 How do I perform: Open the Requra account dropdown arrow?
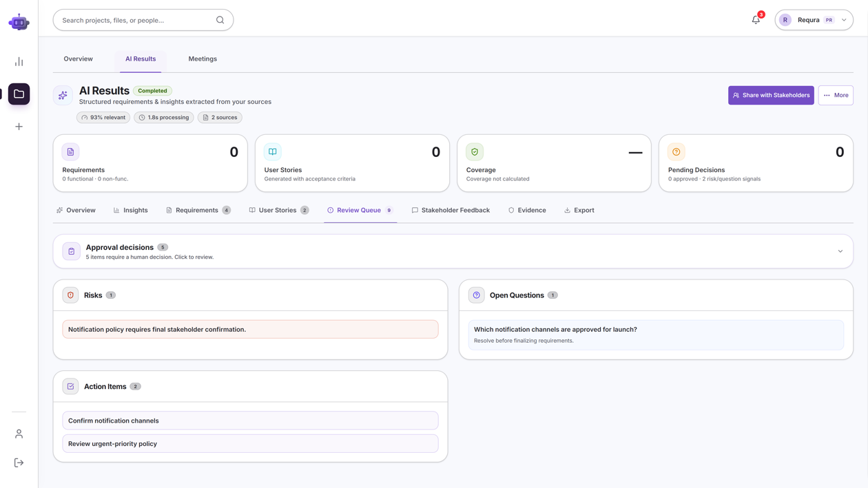tap(844, 20)
